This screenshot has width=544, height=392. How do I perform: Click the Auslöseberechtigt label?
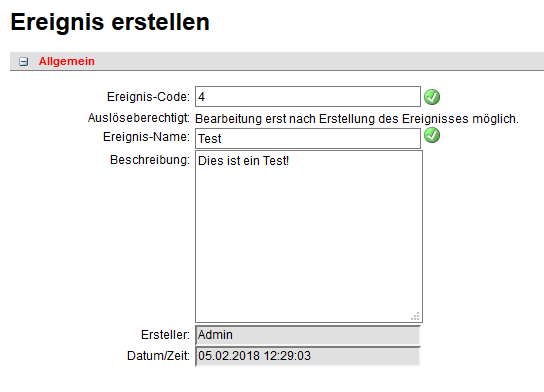pyautogui.click(x=139, y=118)
